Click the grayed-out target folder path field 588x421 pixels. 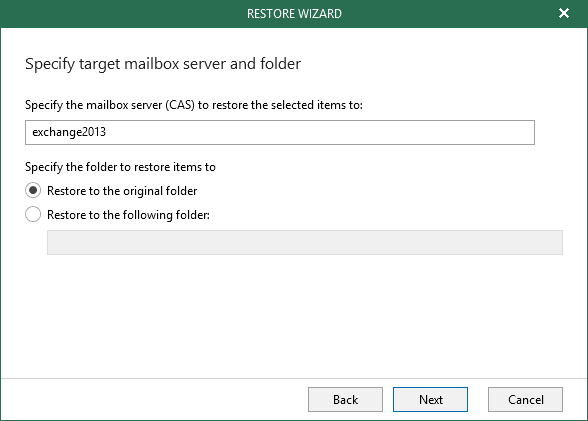point(305,242)
